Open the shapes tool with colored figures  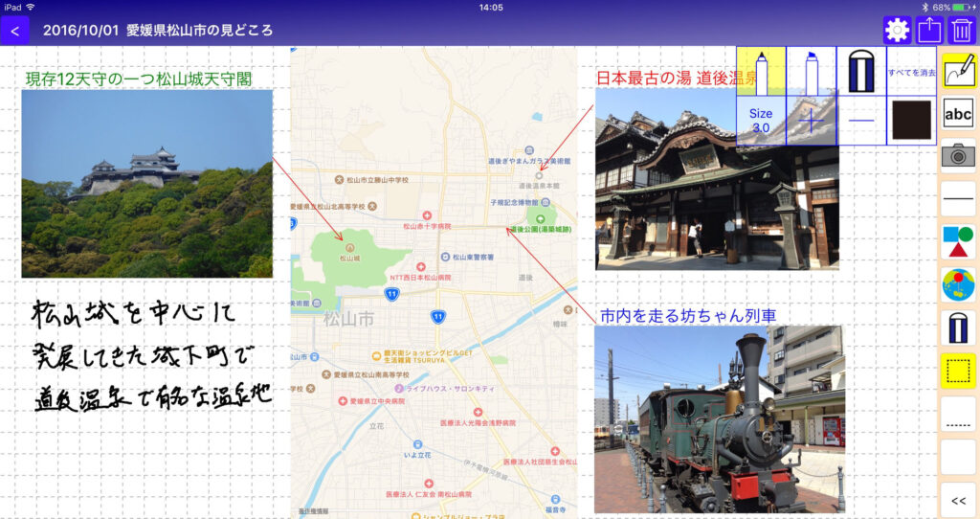click(958, 242)
